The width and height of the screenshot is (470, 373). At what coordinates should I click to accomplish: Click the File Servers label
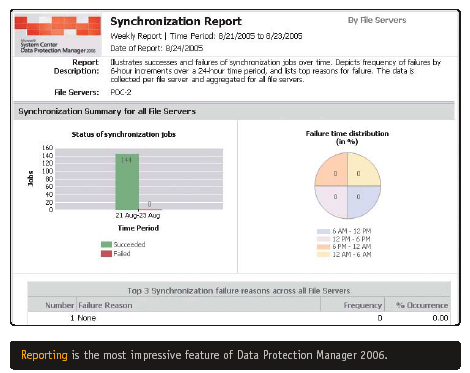pyautogui.click(x=77, y=92)
